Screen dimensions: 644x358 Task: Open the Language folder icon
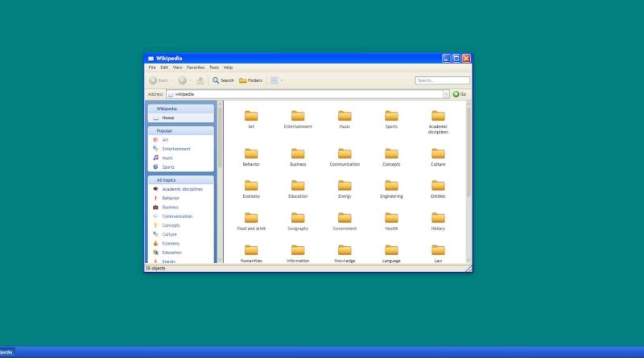pos(391,250)
